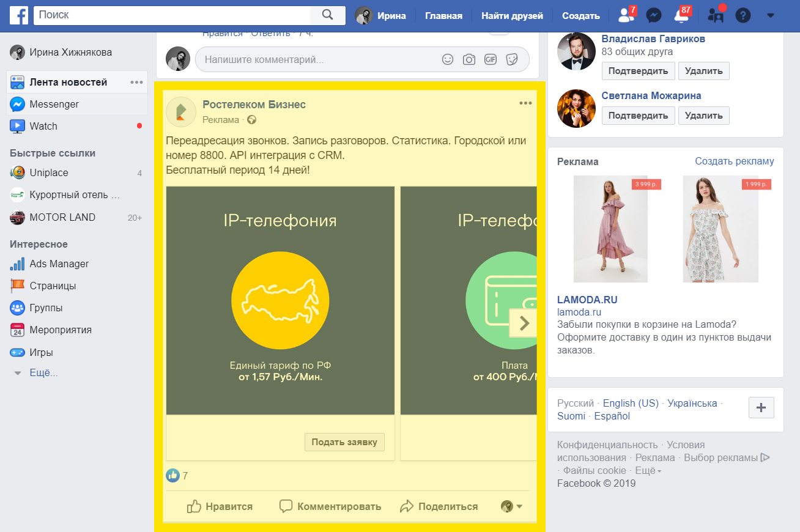The image size is (800, 532).
Task: Open the account dropdown arrow in top bar
Action: point(771,16)
